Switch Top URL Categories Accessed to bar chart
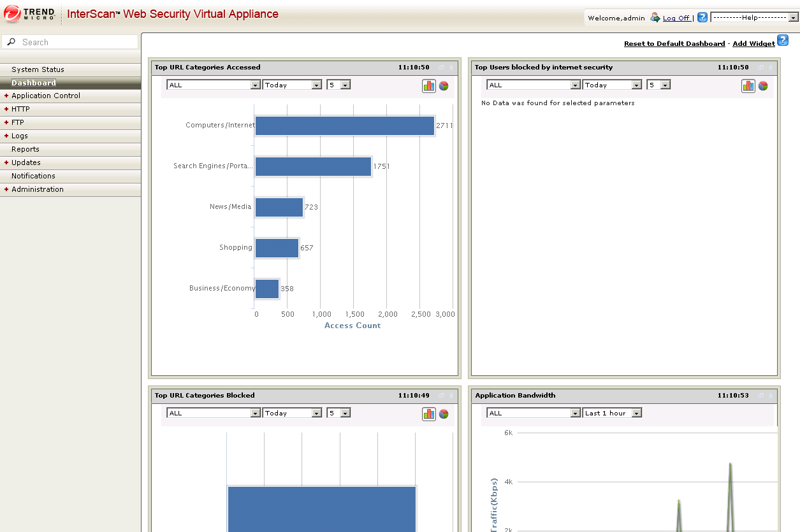 429,85
